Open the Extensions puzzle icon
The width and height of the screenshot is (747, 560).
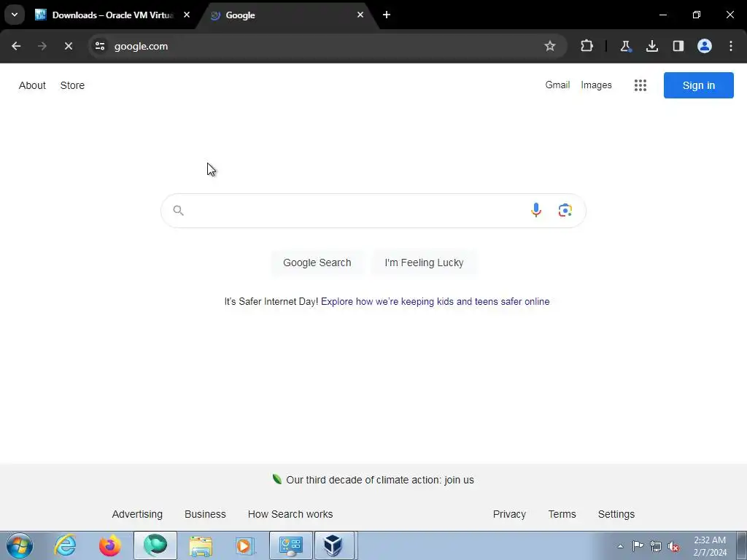click(x=587, y=46)
